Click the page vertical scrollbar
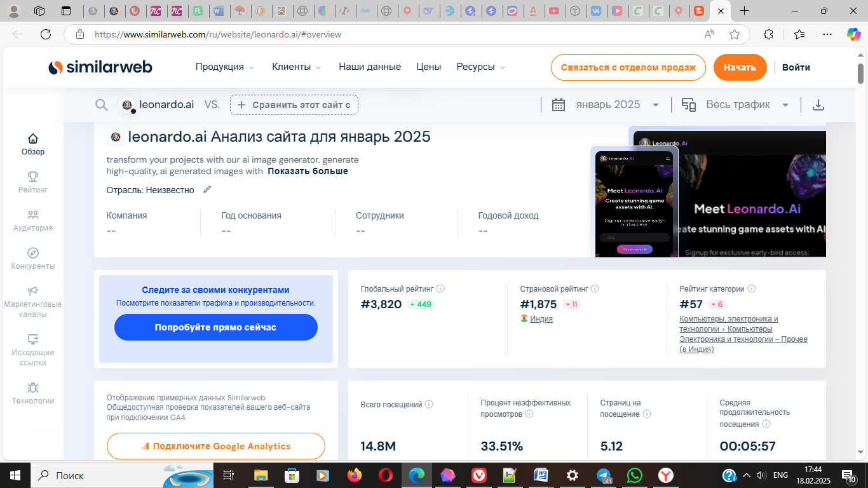The image size is (868, 488). [861, 74]
